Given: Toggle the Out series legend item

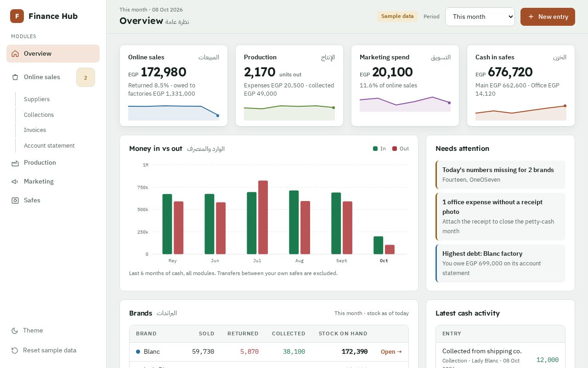Looking at the screenshot, I should [401, 149].
